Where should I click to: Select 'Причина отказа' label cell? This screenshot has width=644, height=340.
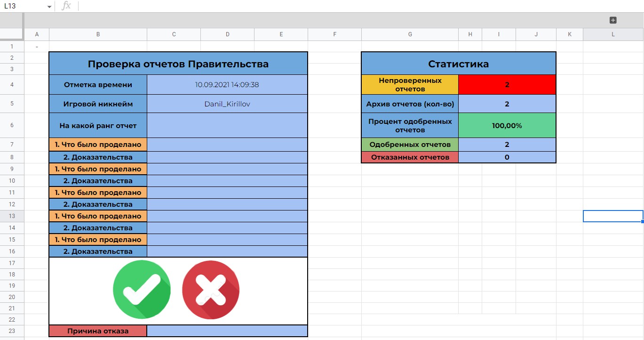tap(98, 331)
